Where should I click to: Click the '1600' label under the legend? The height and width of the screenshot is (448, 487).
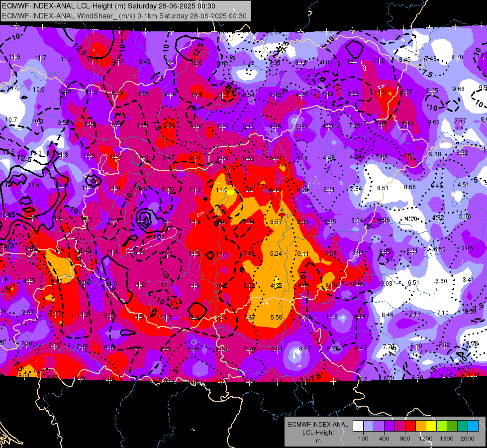pos(447,439)
